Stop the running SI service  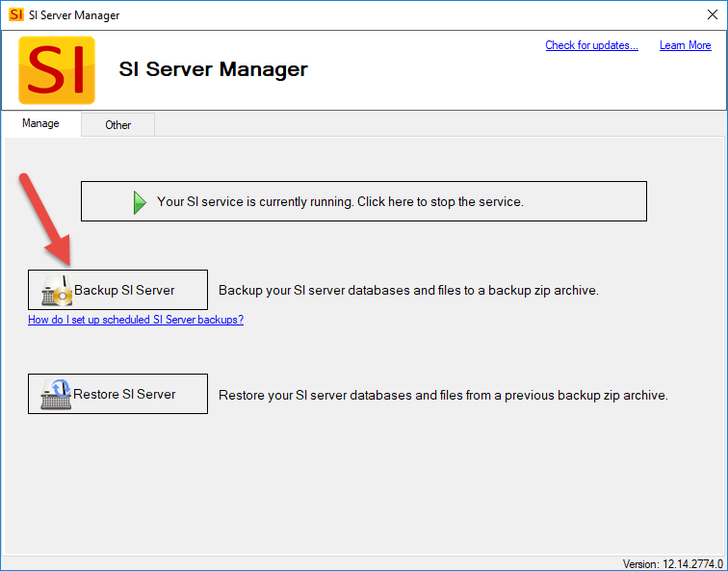(364, 201)
